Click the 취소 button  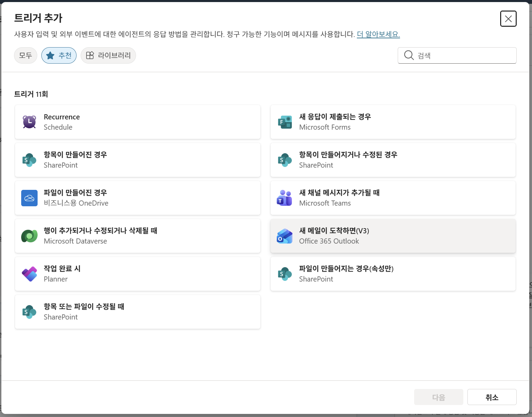(492, 397)
